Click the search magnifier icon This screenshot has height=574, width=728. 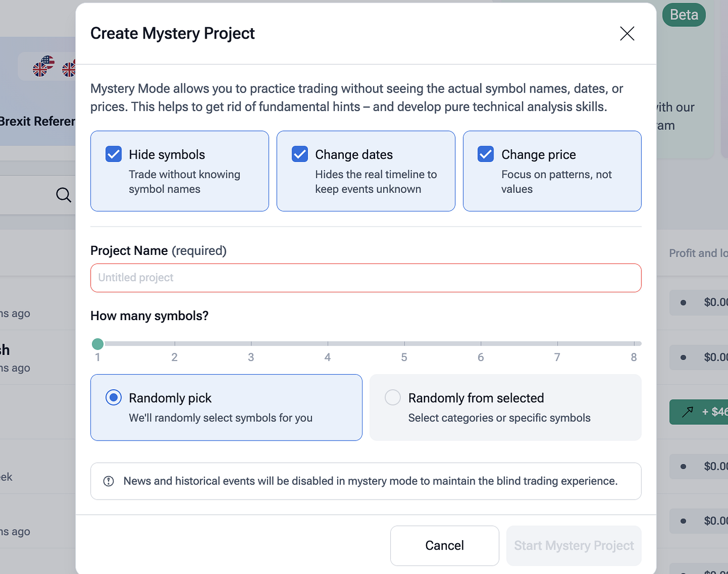coord(64,195)
